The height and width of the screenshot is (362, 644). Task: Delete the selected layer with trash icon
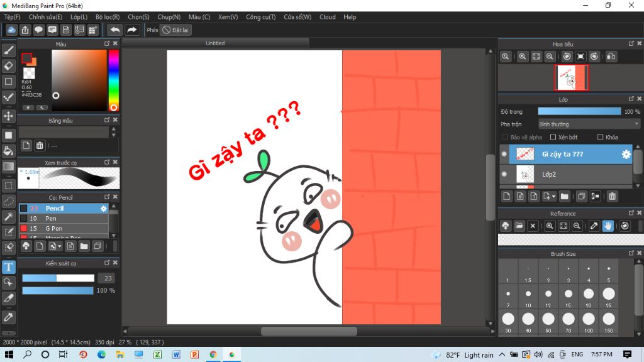tap(613, 197)
